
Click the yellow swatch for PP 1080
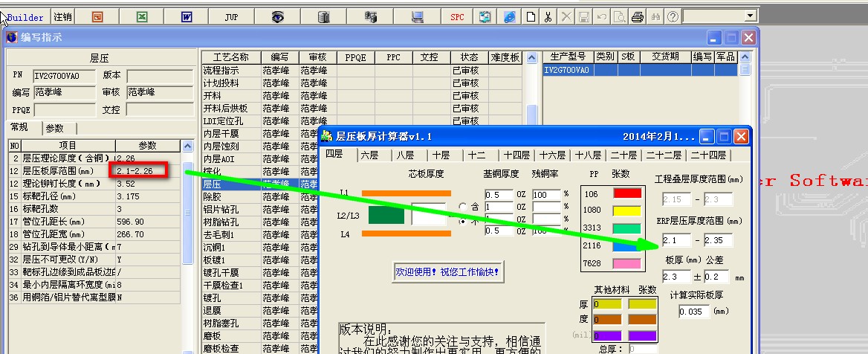(x=627, y=210)
